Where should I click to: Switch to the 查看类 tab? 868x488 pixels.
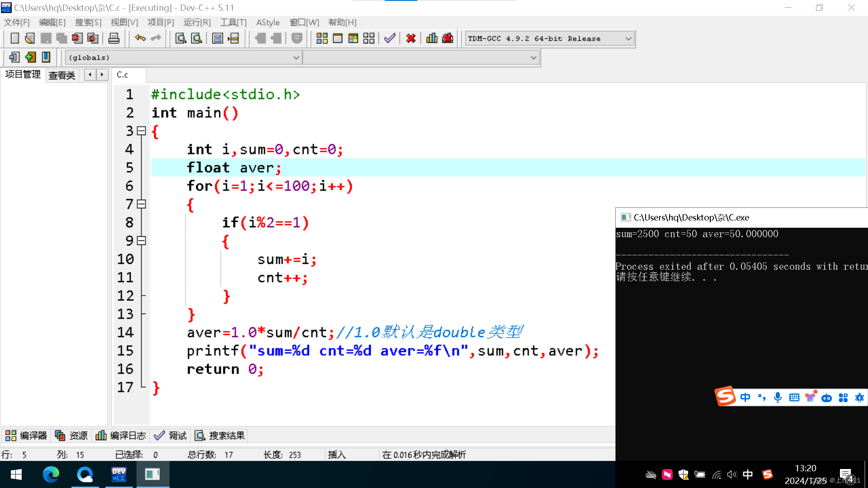click(62, 75)
